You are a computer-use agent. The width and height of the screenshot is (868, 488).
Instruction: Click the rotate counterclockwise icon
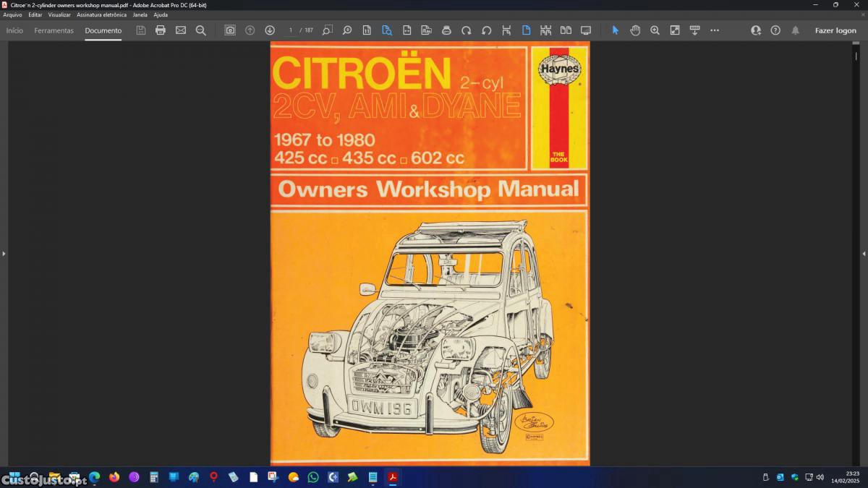486,30
